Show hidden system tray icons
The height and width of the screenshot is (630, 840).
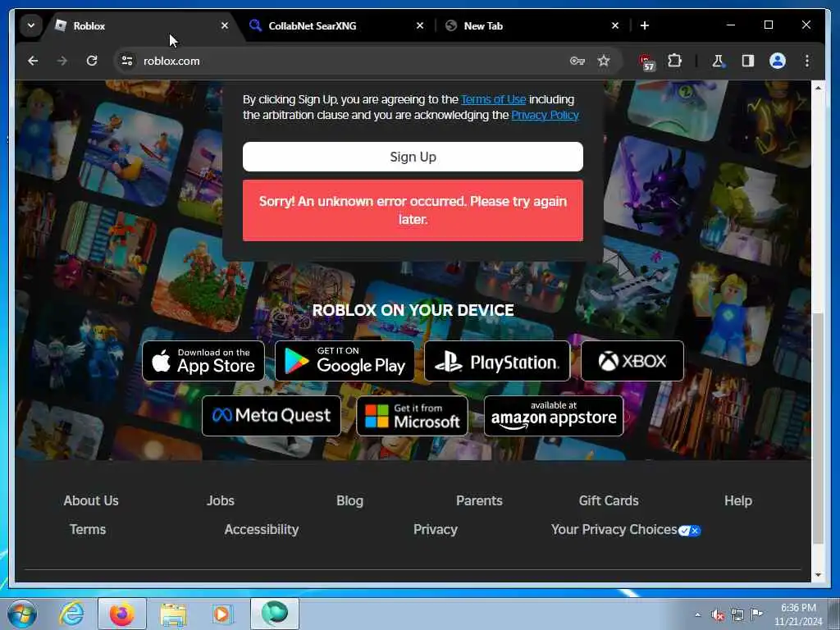click(697, 614)
